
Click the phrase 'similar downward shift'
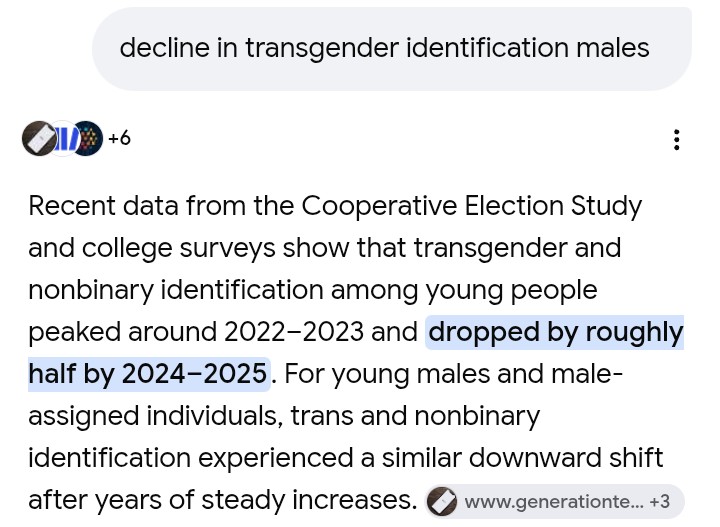point(523,458)
